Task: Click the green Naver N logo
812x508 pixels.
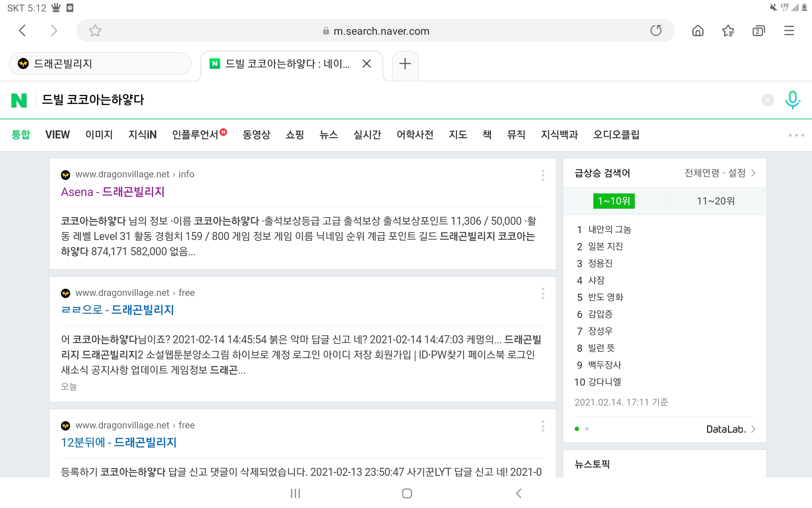Action: pyautogui.click(x=19, y=100)
